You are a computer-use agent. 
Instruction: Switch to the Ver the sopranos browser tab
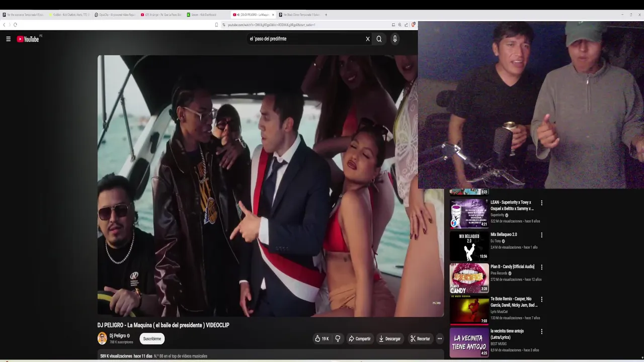click(x=24, y=15)
